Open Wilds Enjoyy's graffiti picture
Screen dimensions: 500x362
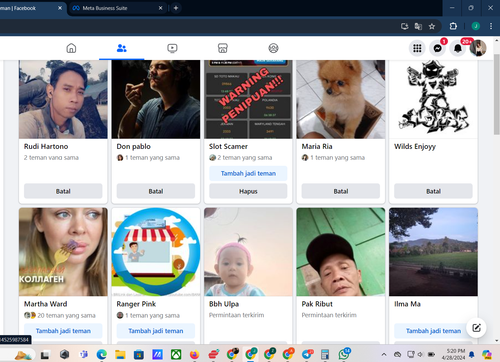[x=433, y=99]
